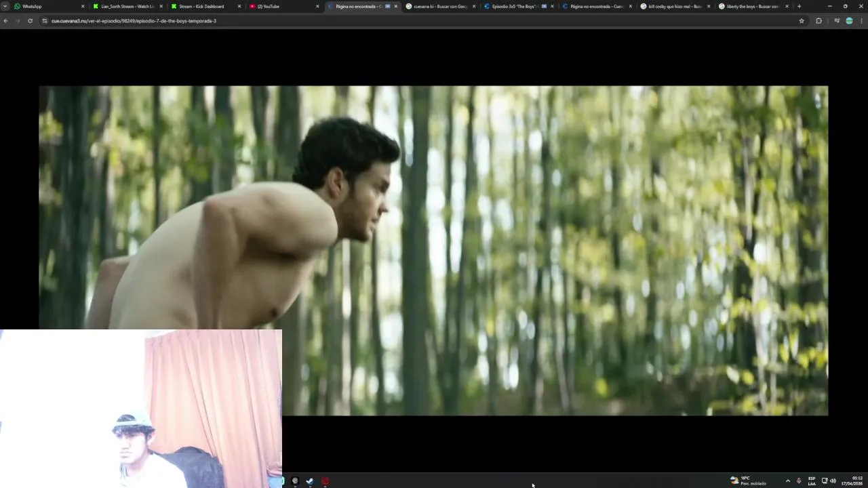Close the liberty the boys tab

pyautogui.click(x=787, y=6)
